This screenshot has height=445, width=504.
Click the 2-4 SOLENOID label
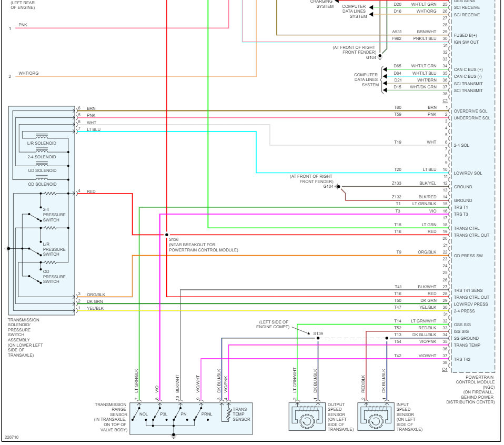pos(42,157)
